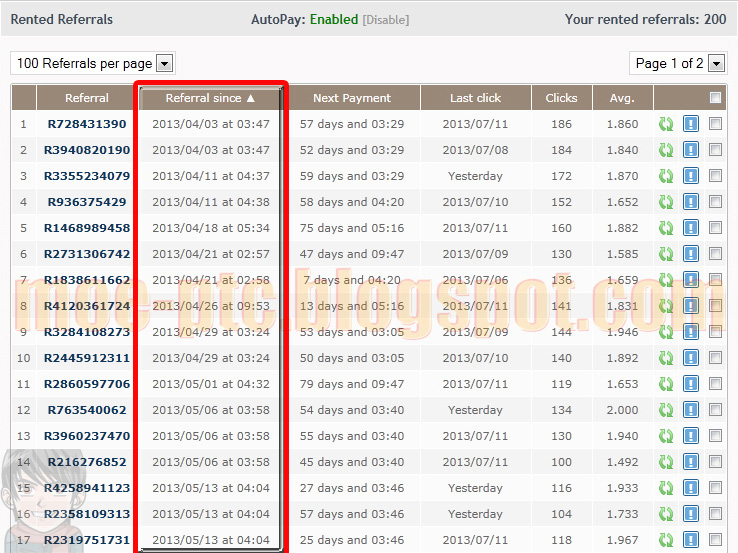Click recycle icon for referral R3355234079
738x553 pixels.
point(666,176)
